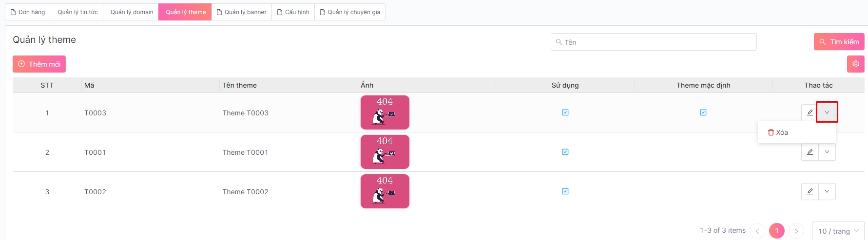Click the Tên search input field
Screen dimensions: 868x240
click(x=653, y=42)
